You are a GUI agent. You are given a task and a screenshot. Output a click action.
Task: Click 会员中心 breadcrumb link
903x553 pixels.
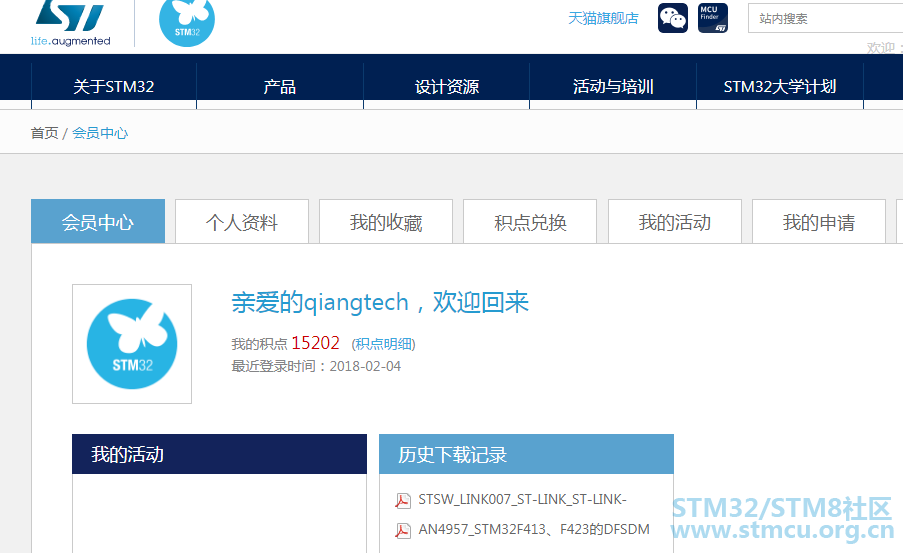[100, 133]
